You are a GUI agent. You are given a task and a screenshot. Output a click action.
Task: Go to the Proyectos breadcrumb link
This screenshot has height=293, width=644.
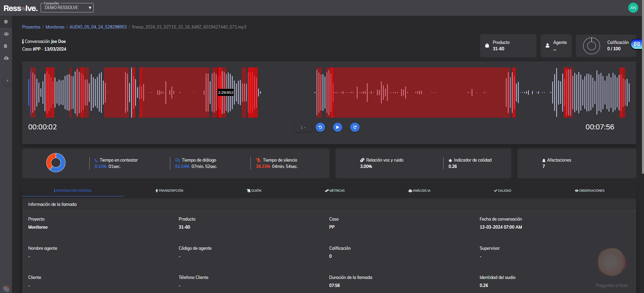click(31, 27)
